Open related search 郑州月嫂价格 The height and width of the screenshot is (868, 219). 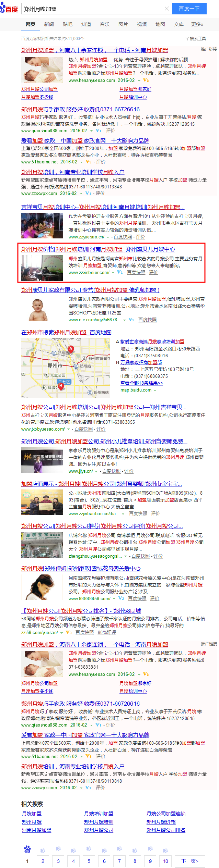click(x=161, y=822)
